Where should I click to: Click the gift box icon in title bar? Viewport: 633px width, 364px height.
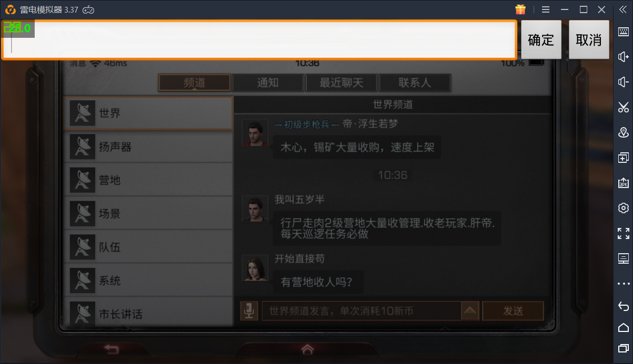pos(520,9)
